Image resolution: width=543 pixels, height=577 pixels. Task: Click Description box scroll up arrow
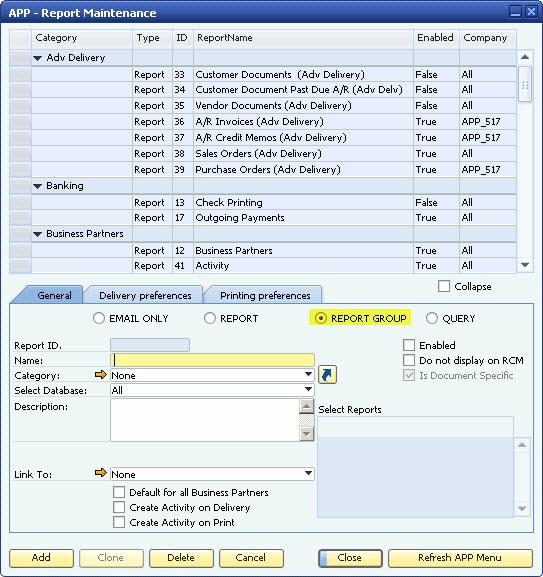pos(306,406)
